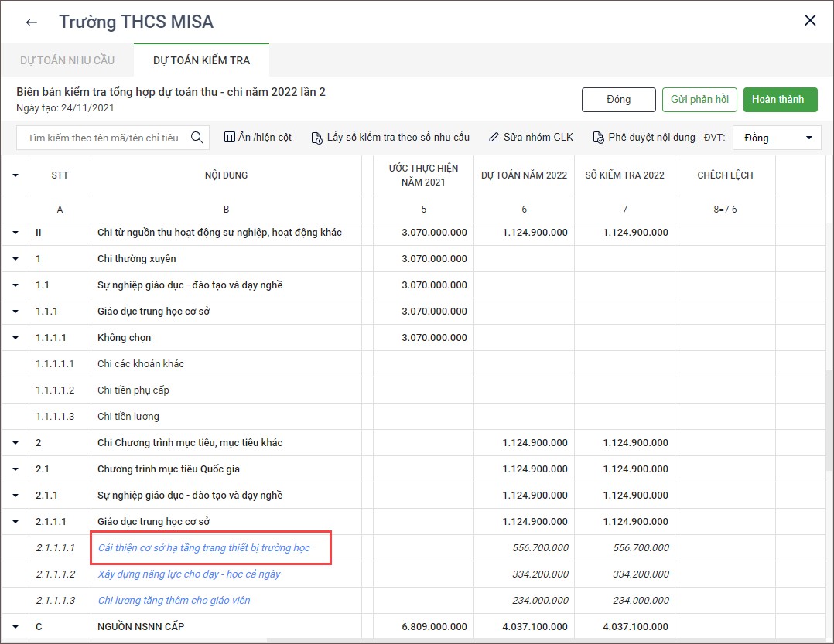Screen dimensions: 834x644
Task: Collapse all rows using header arrow
Action: pyautogui.click(x=15, y=175)
